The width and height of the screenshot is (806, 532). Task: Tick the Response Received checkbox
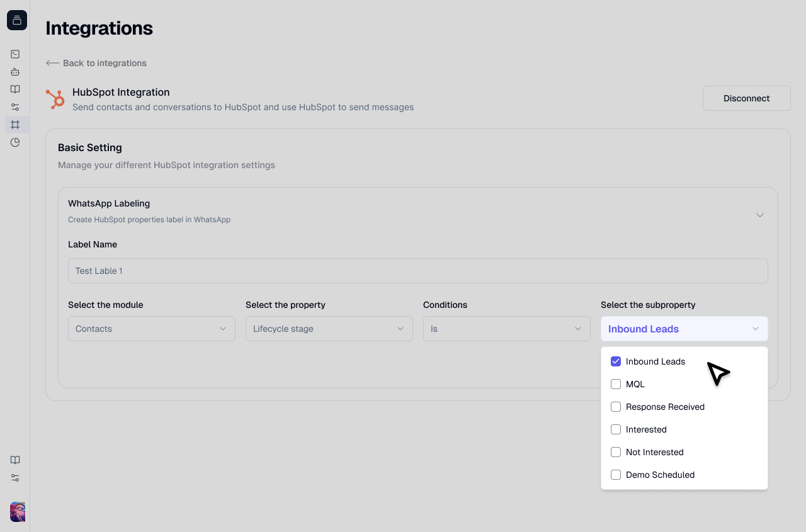pos(616,407)
